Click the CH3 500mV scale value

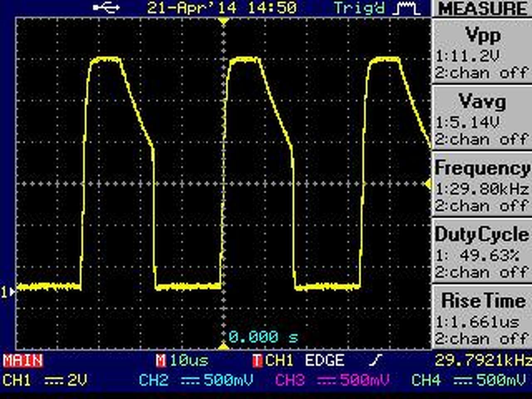365,380
